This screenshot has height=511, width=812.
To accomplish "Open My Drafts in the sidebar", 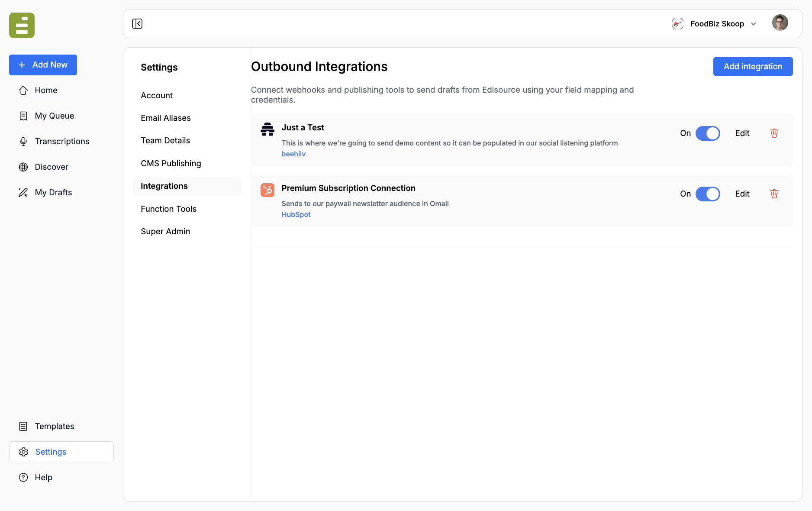I will point(61,192).
